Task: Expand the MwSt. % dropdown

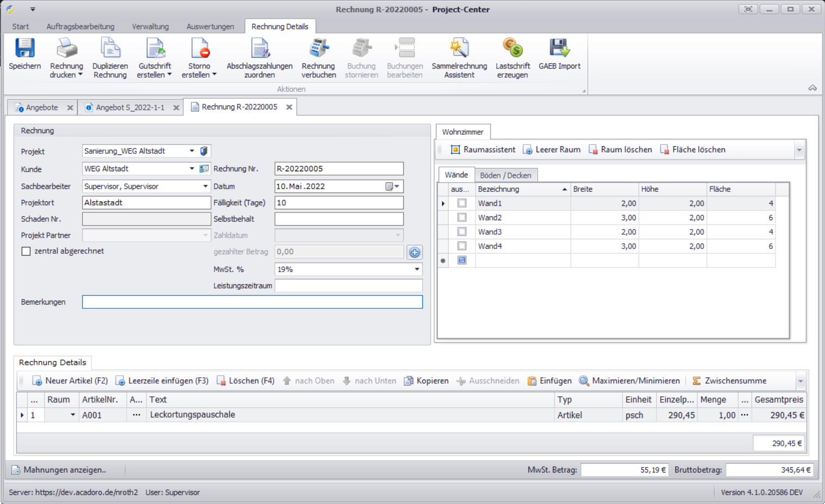Action: [x=417, y=269]
